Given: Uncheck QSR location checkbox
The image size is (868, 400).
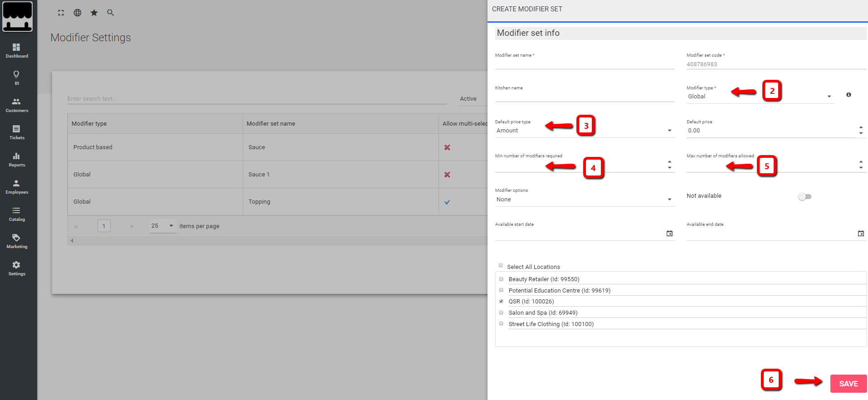Looking at the screenshot, I should (501, 301).
